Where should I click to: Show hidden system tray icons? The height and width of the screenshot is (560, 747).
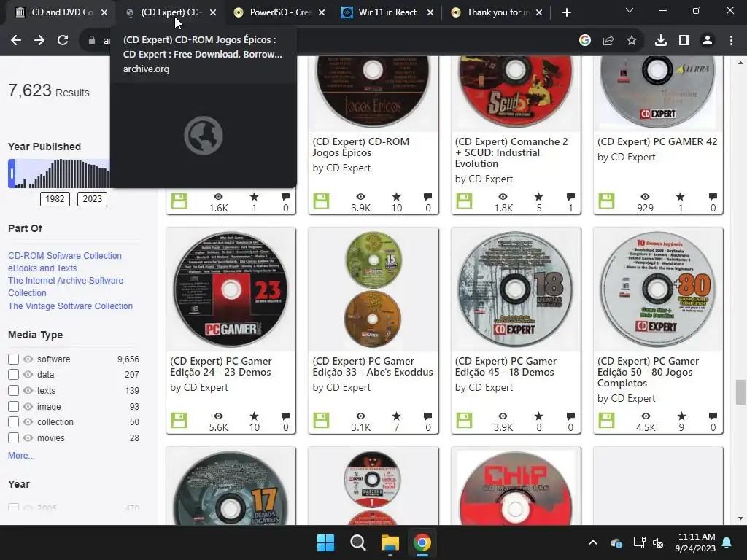(x=593, y=542)
